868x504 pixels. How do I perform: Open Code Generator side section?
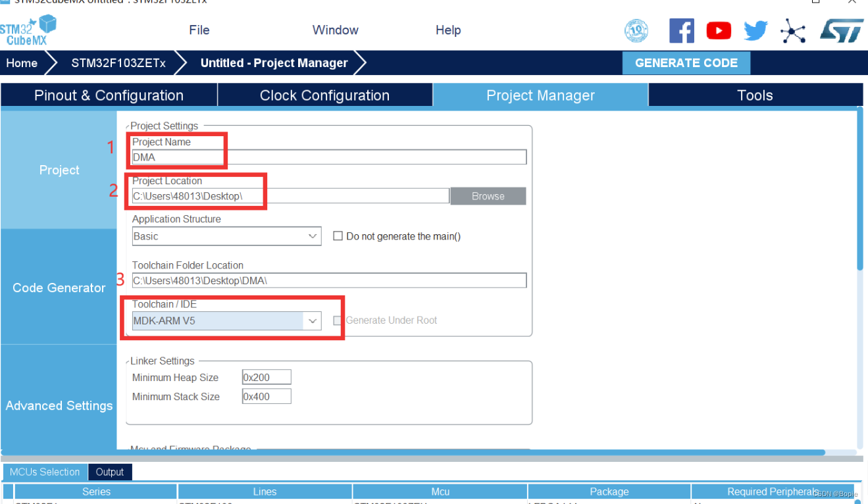(x=59, y=288)
